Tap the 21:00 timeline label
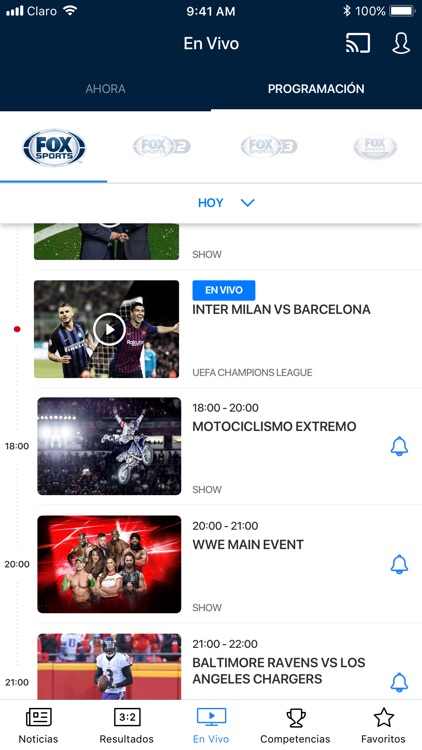Image resolution: width=422 pixels, height=750 pixels. pos(17,683)
